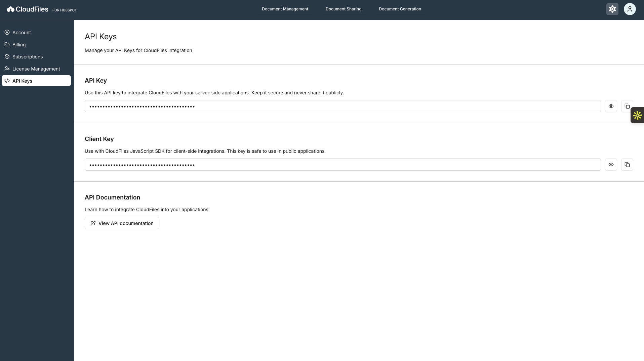Open Document Generation tab

tap(400, 9)
